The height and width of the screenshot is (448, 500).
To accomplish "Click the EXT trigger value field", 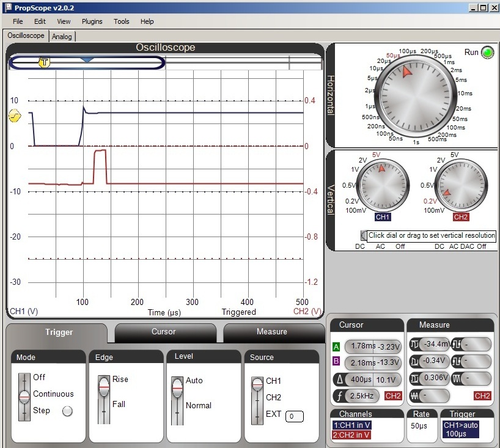I will pos(294,416).
